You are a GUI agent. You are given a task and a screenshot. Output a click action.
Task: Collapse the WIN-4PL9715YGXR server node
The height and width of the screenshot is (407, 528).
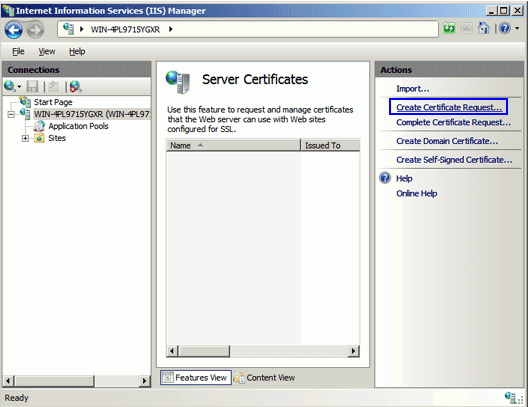click(x=11, y=114)
